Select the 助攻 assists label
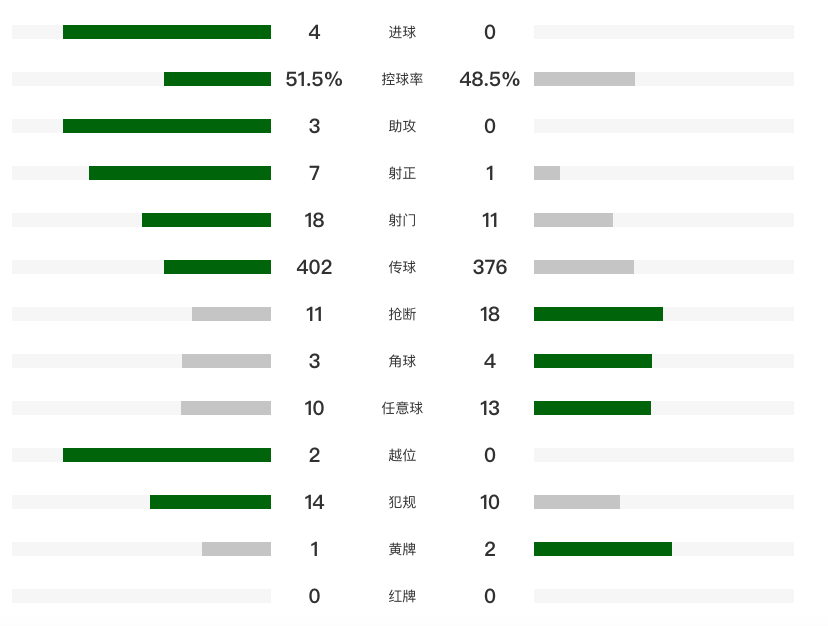828x626 pixels. 402,126
